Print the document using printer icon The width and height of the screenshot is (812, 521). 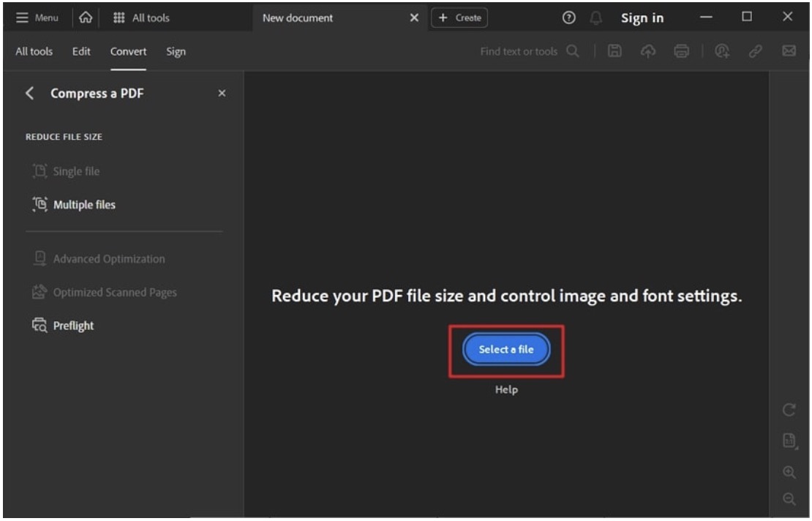pyautogui.click(x=682, y=51)
